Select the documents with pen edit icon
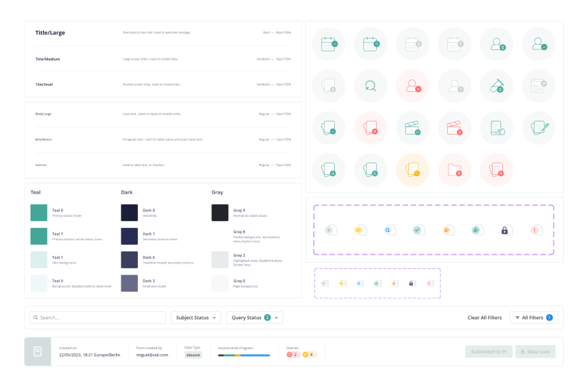The image size is (588, 387). [539, 128]
